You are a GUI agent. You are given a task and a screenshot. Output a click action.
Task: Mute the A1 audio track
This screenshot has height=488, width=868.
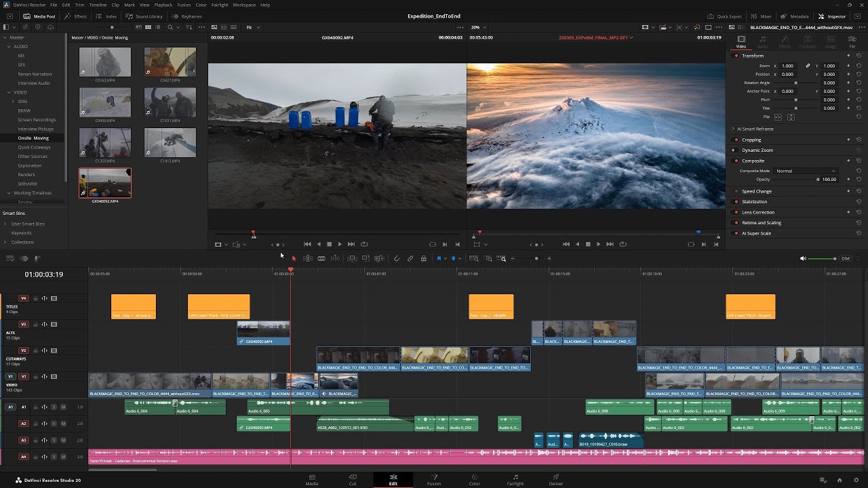[x=64, y=407]
